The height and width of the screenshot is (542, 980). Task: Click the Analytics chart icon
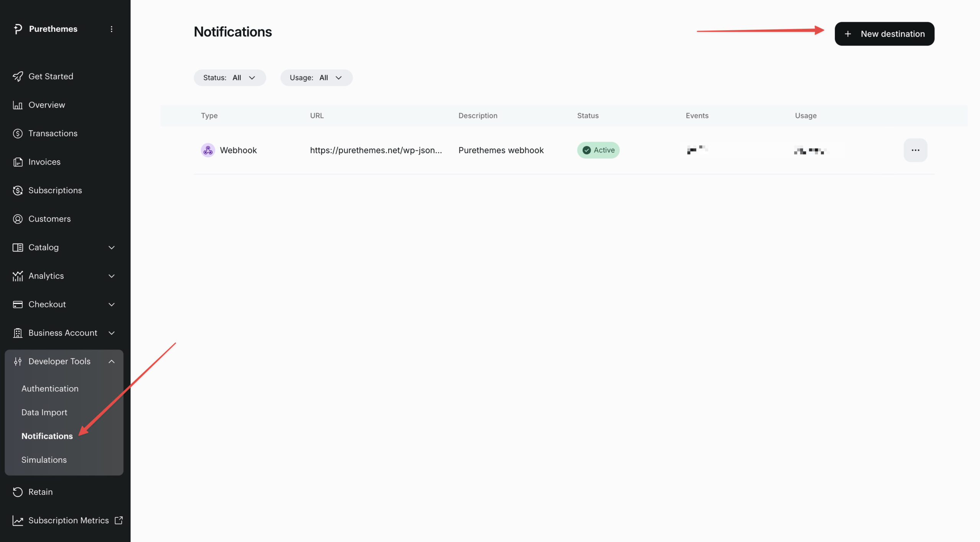[x=18, y=276]
